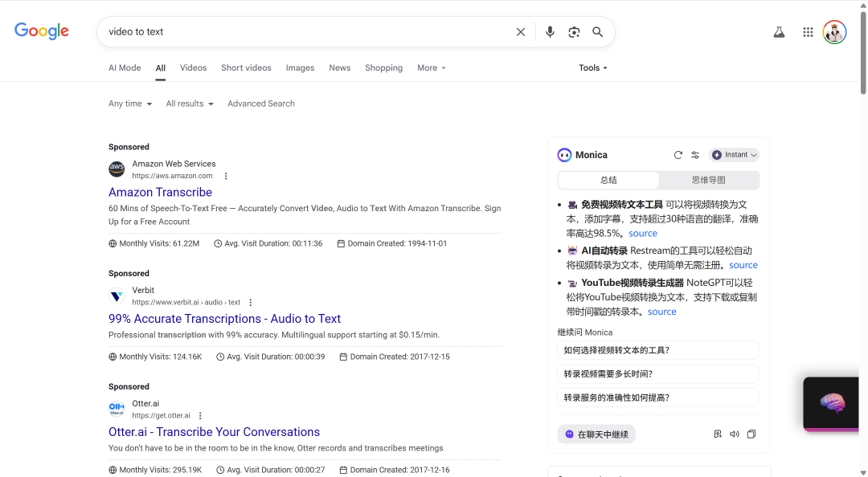Switch to the 总结 summary tab in Monica

point(608,180)
